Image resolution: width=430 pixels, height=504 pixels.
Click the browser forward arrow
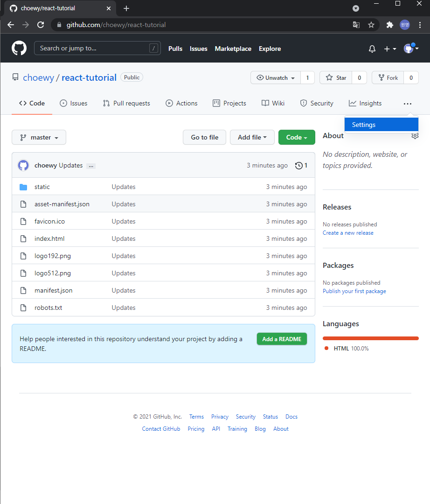click(26, 25)
